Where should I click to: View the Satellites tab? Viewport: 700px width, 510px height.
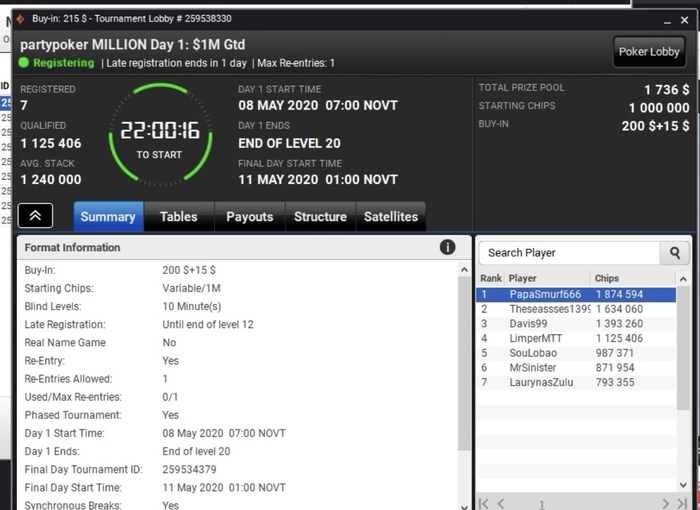[391, 217]
